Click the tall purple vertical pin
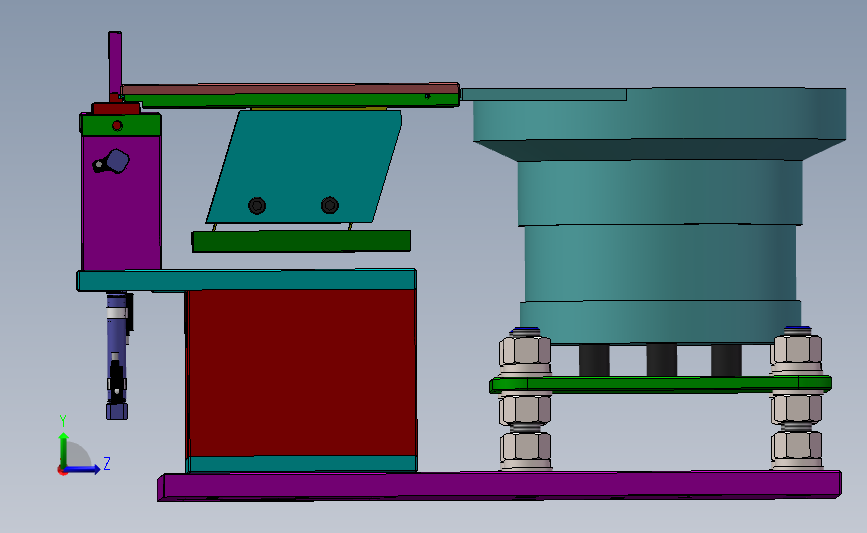This screenshot has width=867, height=533. point(115,65)
